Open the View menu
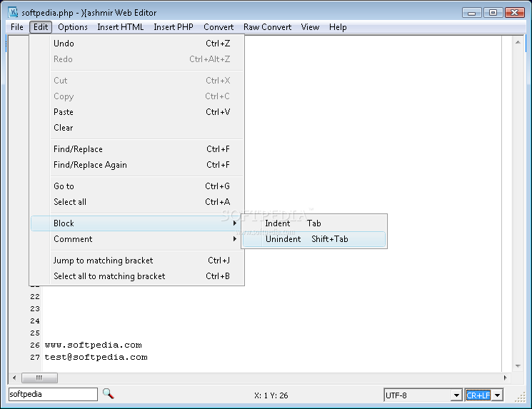Screen dimensions: 532x409 tap(310, 27)
